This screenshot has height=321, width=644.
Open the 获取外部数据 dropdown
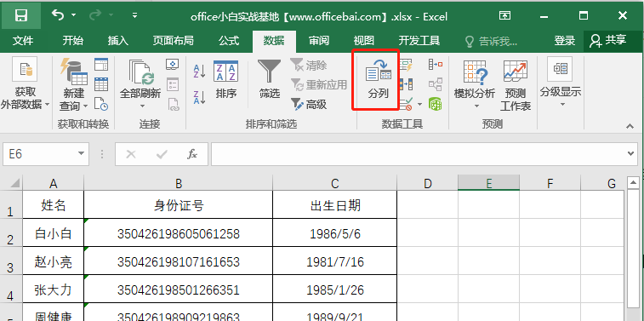tap(25, 84)
